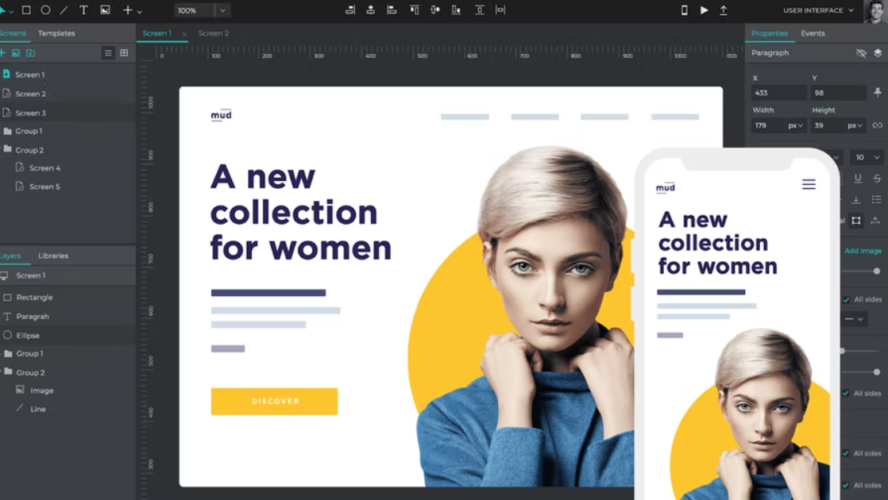Click the Play simulate button

(x=704, y=10)
